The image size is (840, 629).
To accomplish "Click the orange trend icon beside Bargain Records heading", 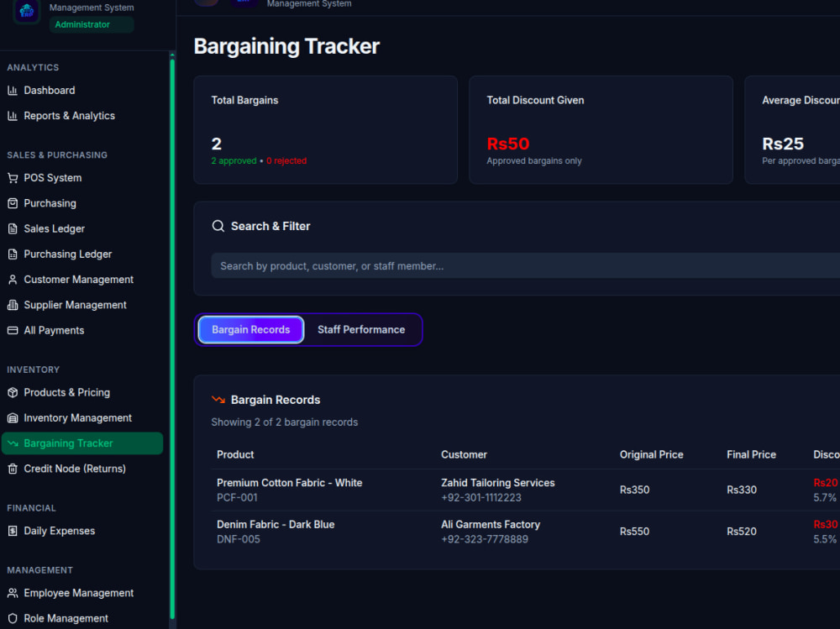I will (218, 400).
